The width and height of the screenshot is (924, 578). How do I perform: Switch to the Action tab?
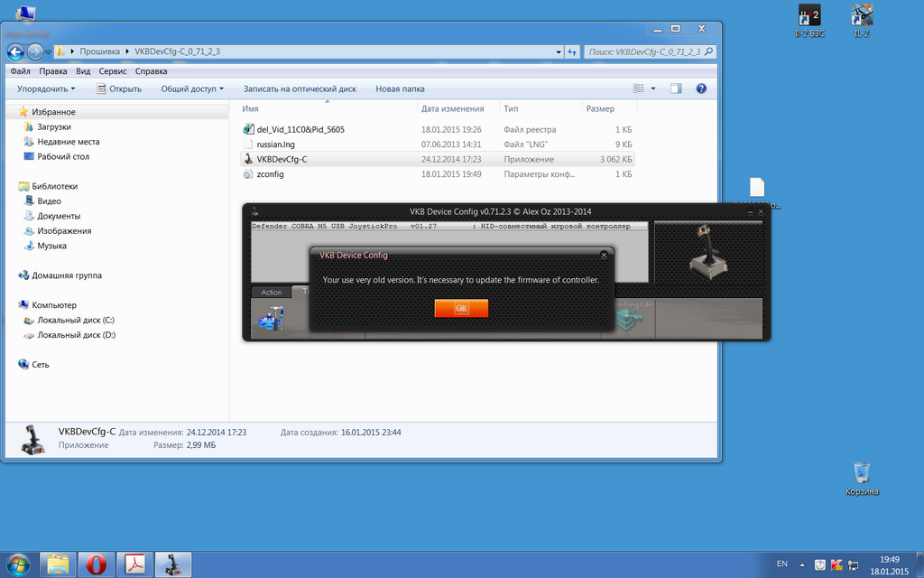click(x=271, y=292)
